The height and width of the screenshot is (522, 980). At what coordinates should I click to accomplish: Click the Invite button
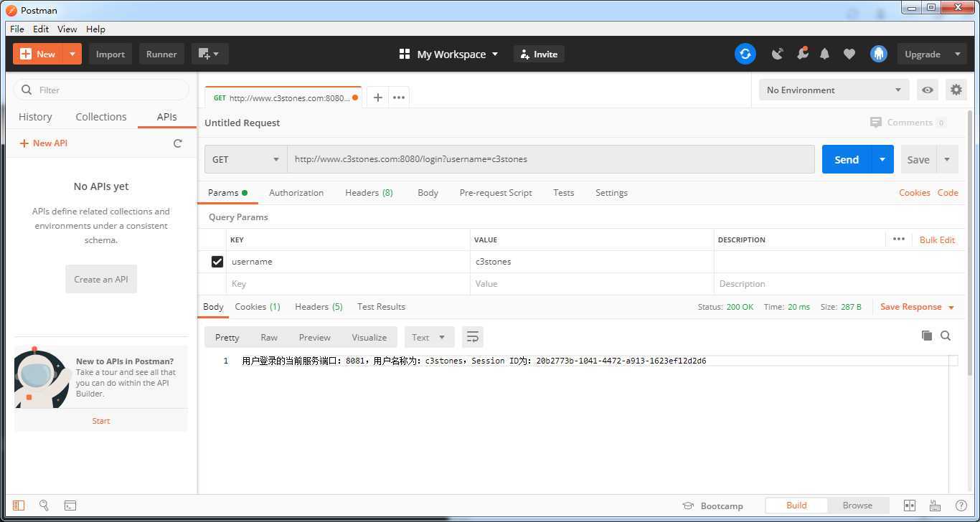click(539, 54)
